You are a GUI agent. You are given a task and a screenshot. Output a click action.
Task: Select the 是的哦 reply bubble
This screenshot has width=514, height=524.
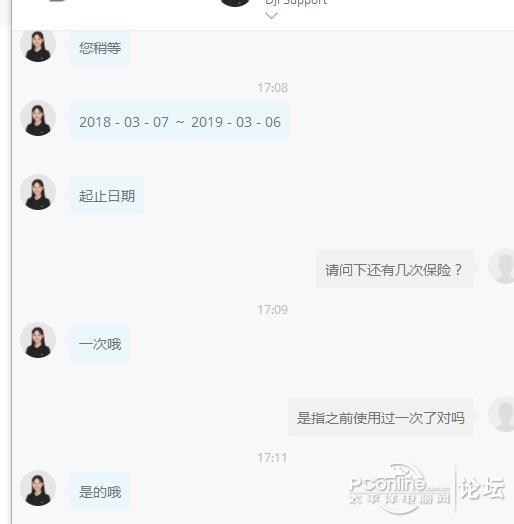coord(100,492)
